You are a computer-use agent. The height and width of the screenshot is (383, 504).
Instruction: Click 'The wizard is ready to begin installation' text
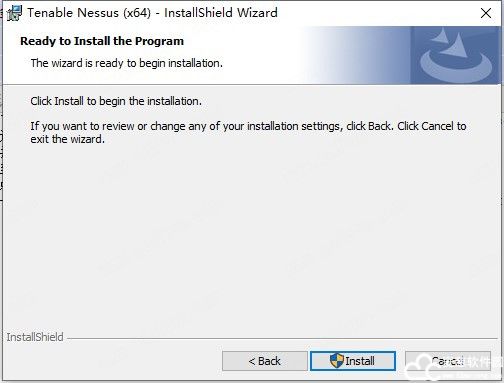click(x=127, y=63)
